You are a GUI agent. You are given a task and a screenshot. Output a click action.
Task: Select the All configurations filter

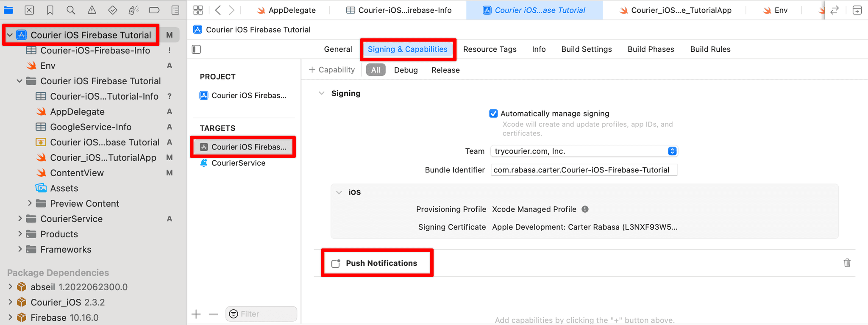point(376,70)
